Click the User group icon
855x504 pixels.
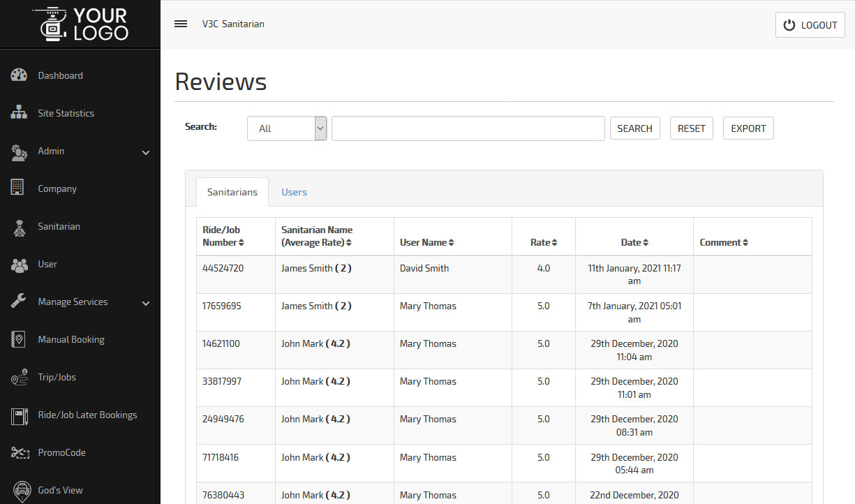[19, 265]
